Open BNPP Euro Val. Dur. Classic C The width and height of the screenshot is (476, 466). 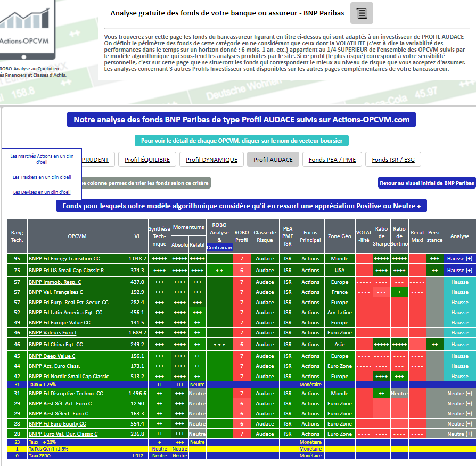(x=63, y=434)
